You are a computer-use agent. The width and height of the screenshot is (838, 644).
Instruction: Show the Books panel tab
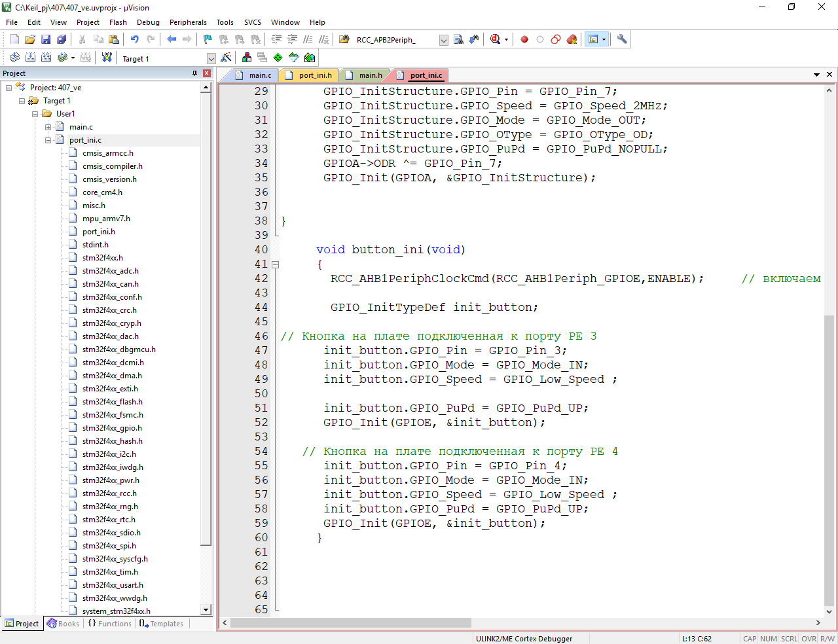tap(63, 624)
